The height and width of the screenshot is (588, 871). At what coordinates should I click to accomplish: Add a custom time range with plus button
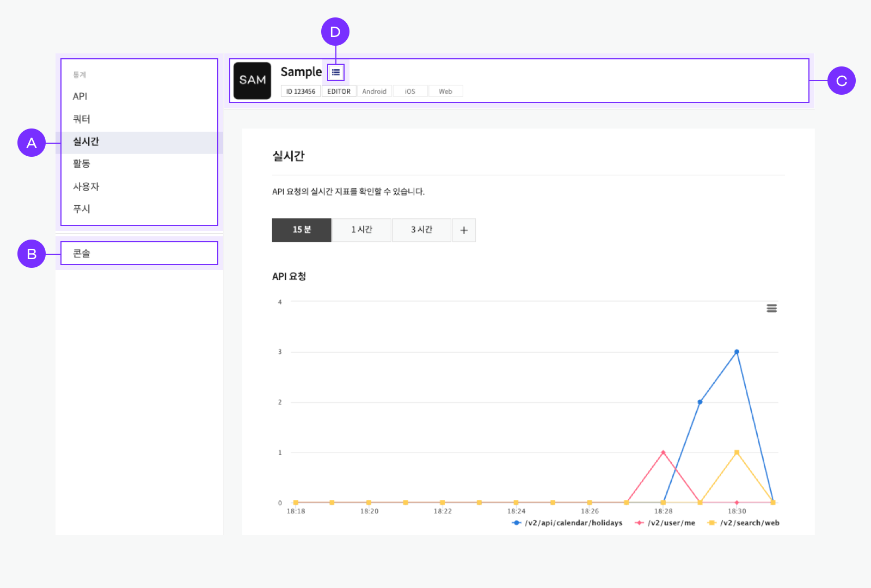click(x=464, y=230)
